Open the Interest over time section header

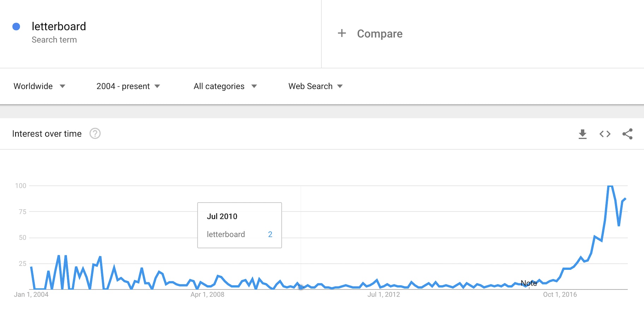(x=47, y=134)
